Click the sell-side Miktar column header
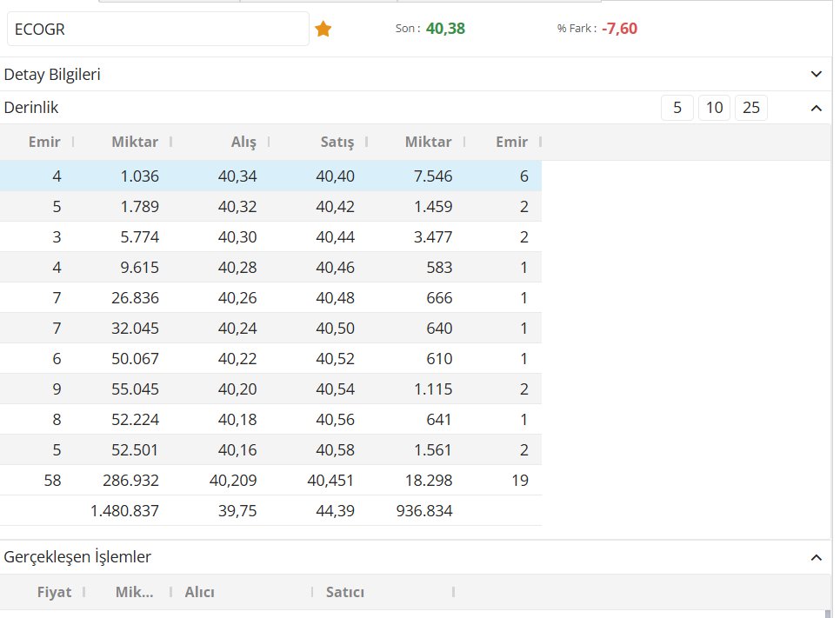The height and width of the screenshot is (618, 840). 428,142
